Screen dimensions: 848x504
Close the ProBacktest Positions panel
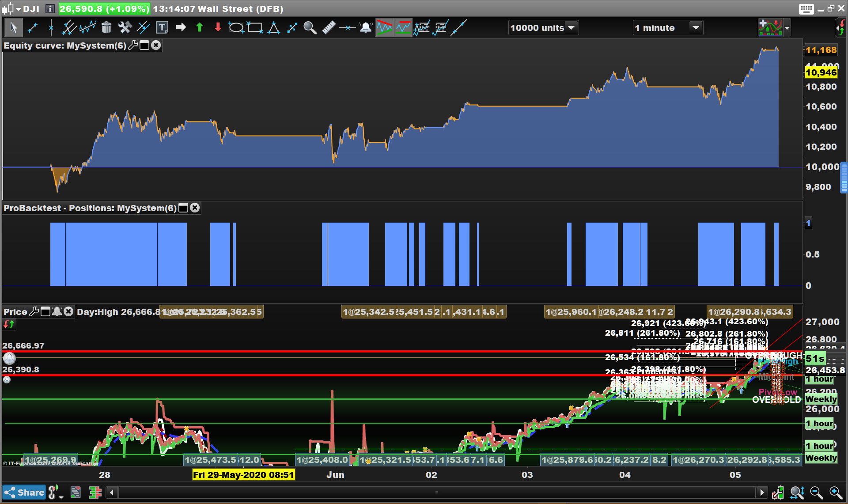coord(195,208)
